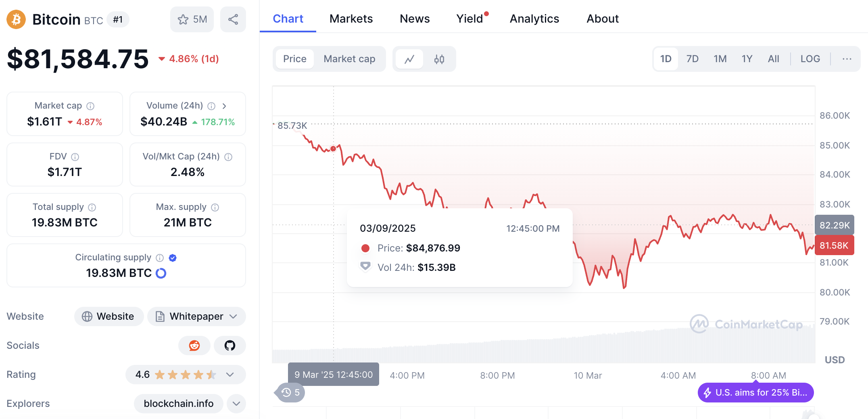Image resolution: width=868 pixels, height=419 pixels.
Task: Select Market cap chart mode
Action: pos(349,59)
